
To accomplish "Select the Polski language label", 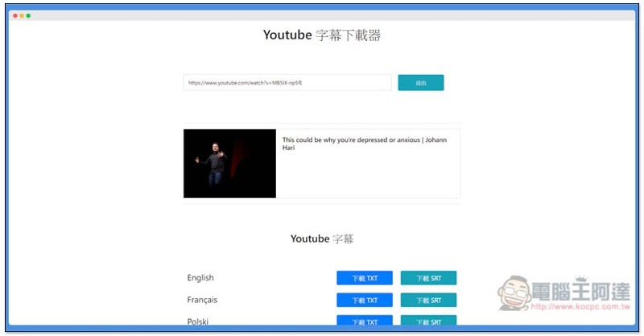I will 197,321.
